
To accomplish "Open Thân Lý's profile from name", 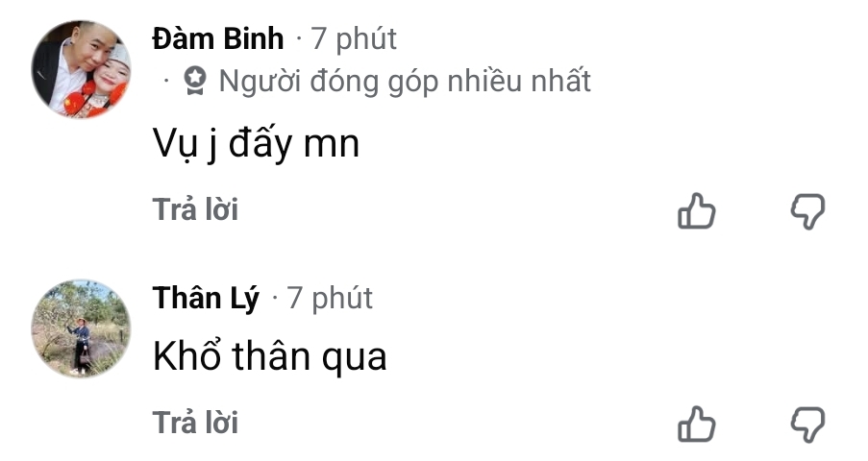I will (x=206, y=299).
